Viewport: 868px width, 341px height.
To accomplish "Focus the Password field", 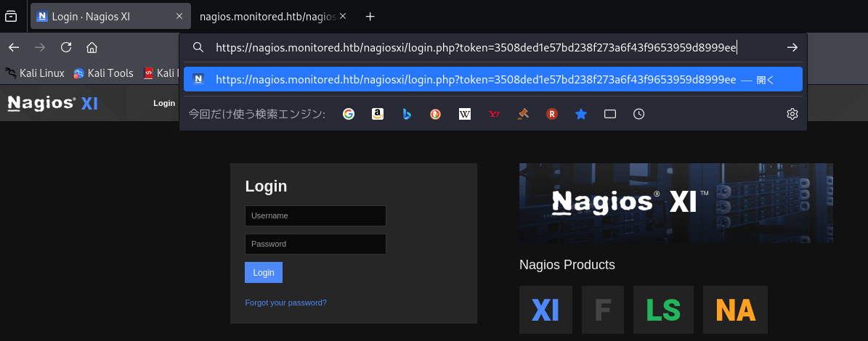I will coord(315,244).
